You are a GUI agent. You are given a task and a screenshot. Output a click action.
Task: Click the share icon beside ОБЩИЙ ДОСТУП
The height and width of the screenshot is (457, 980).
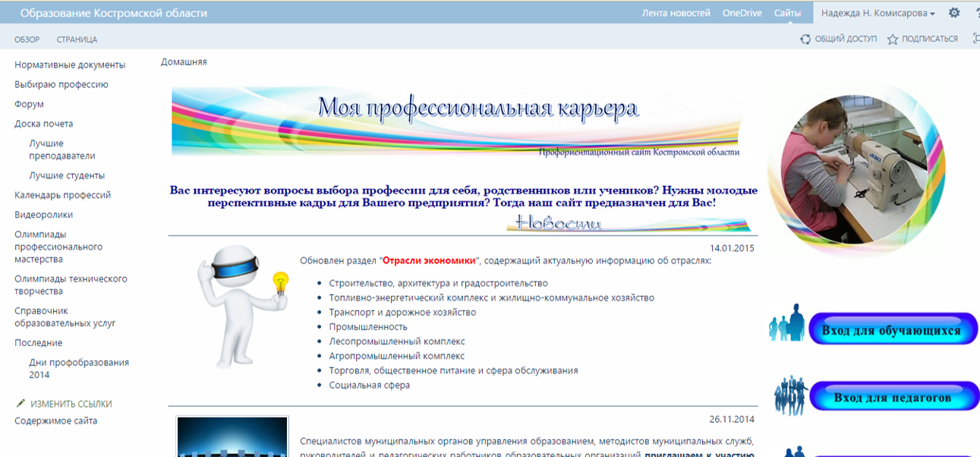[805, 39]
